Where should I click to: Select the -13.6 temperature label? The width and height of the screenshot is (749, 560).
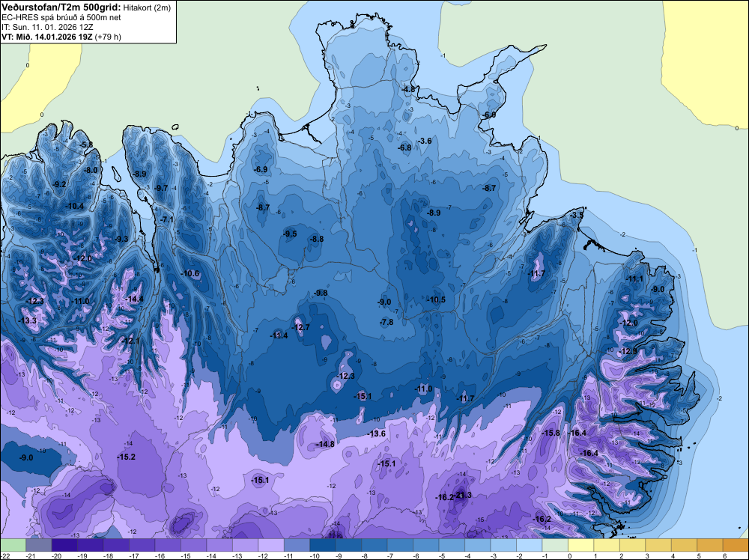(x=377, y=433)
